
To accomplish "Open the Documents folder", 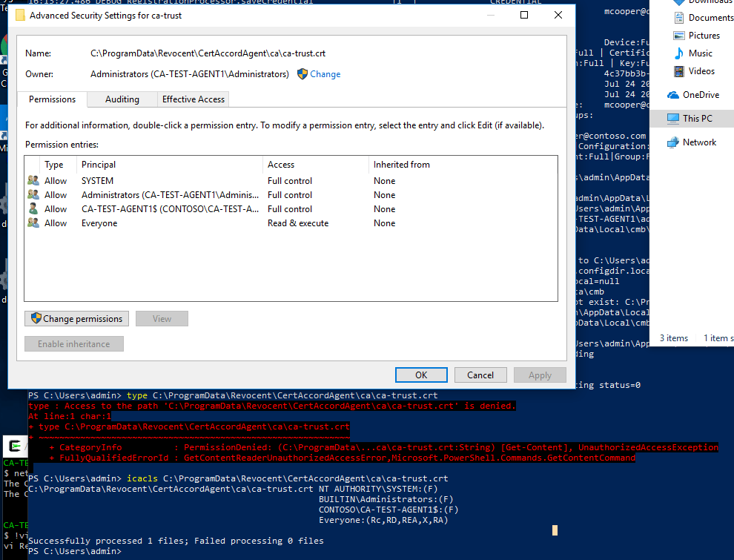I will pos(701,17).
